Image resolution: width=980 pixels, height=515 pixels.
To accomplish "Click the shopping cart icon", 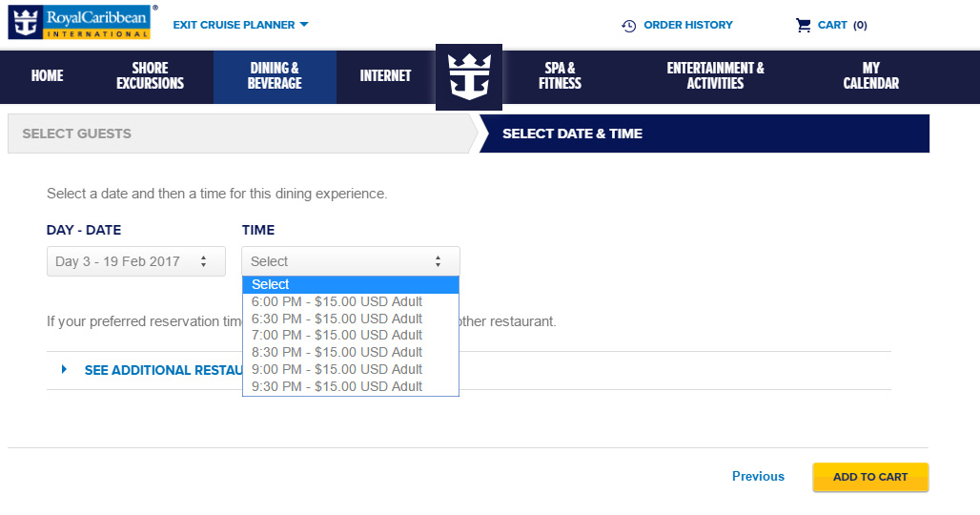I will click(x=803, y=25).
